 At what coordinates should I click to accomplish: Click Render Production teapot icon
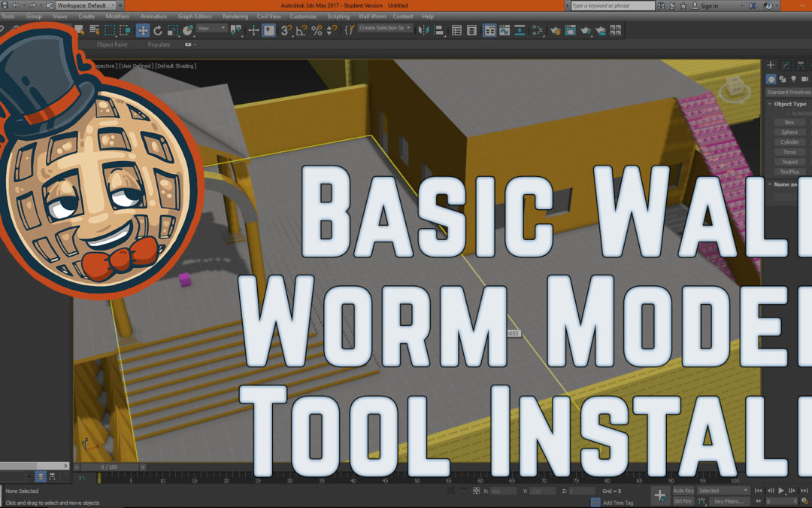(x=585, y=30)
